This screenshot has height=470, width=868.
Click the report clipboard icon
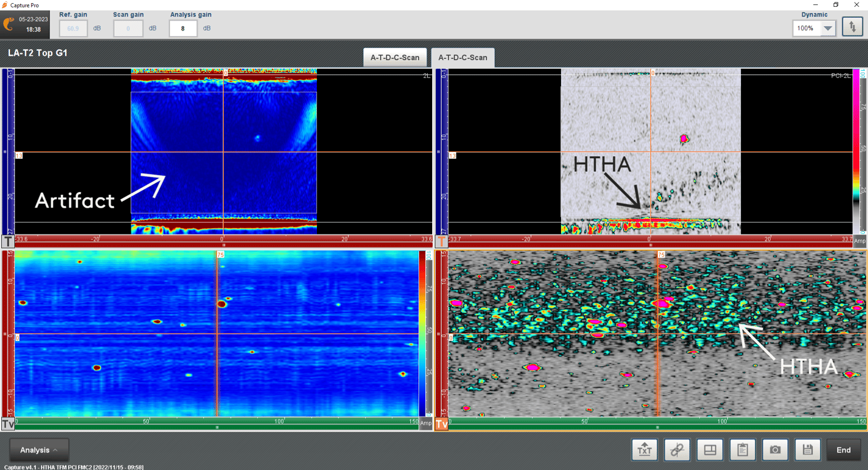[742, 450]
